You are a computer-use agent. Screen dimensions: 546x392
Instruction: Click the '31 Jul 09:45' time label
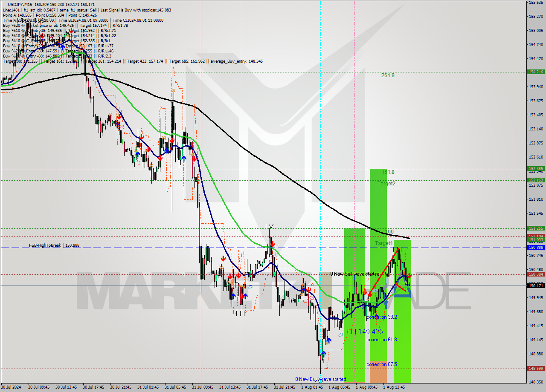203,387
